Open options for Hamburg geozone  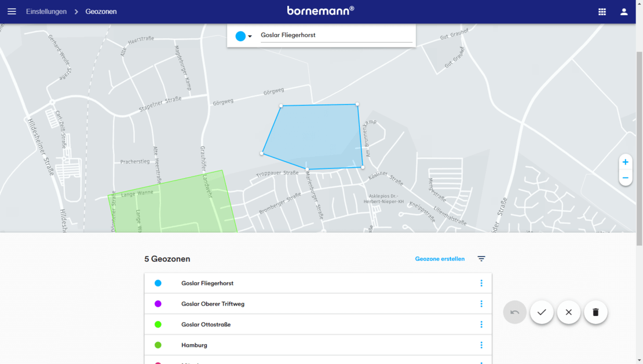(x=481, y=345)
